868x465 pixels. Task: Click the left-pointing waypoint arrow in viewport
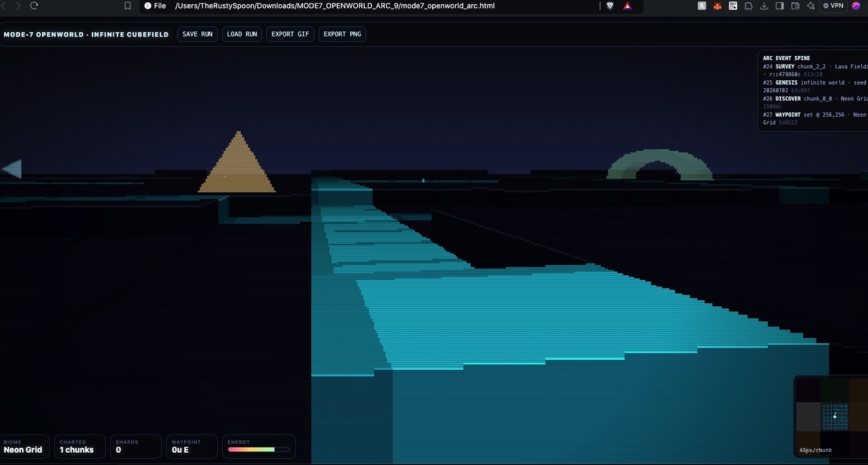click(11, 169)
